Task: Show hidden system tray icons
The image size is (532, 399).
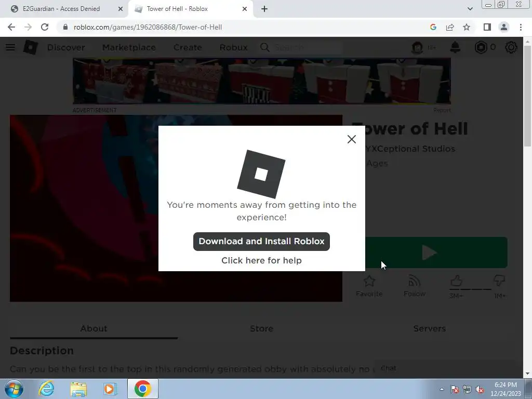Action: (x=442, y=389)
